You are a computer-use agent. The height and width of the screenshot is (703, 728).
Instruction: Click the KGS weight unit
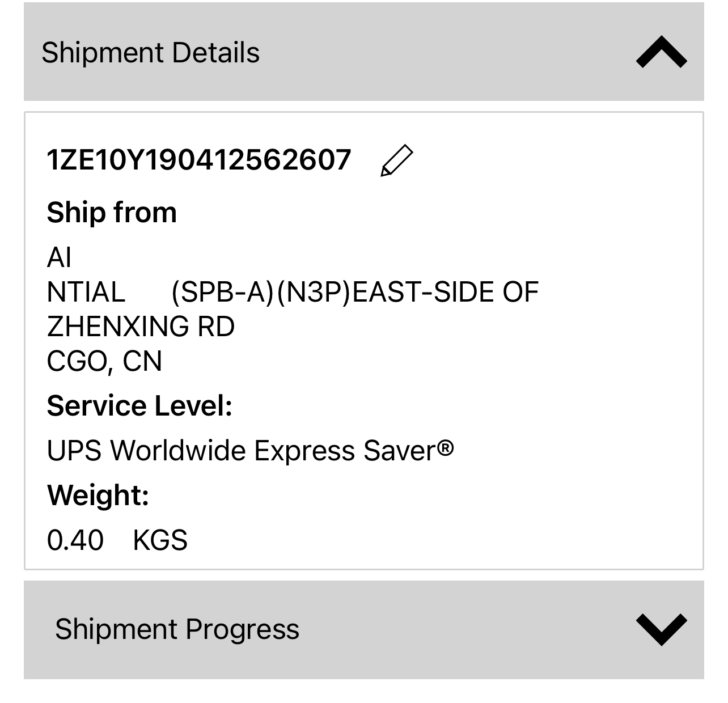[x=160, y=540]
